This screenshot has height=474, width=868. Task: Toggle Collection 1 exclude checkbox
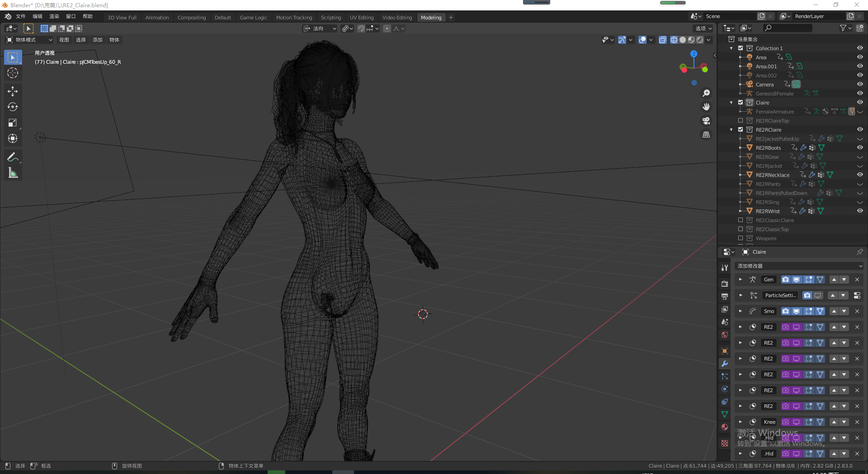[x=741, y=48]
